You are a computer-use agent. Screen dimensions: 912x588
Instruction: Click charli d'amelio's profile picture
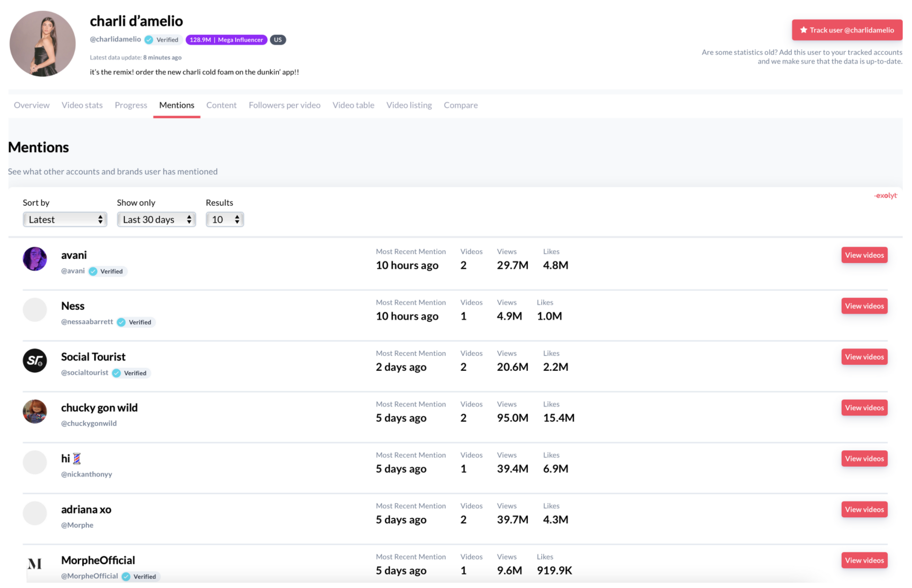43,44
